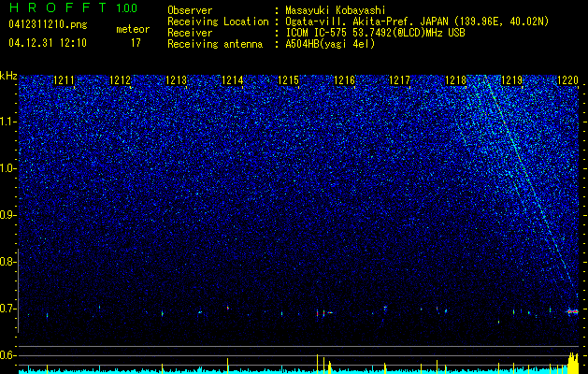
Task: Click observer name Masayuki Kobayashi
Action: click(335, 10)
